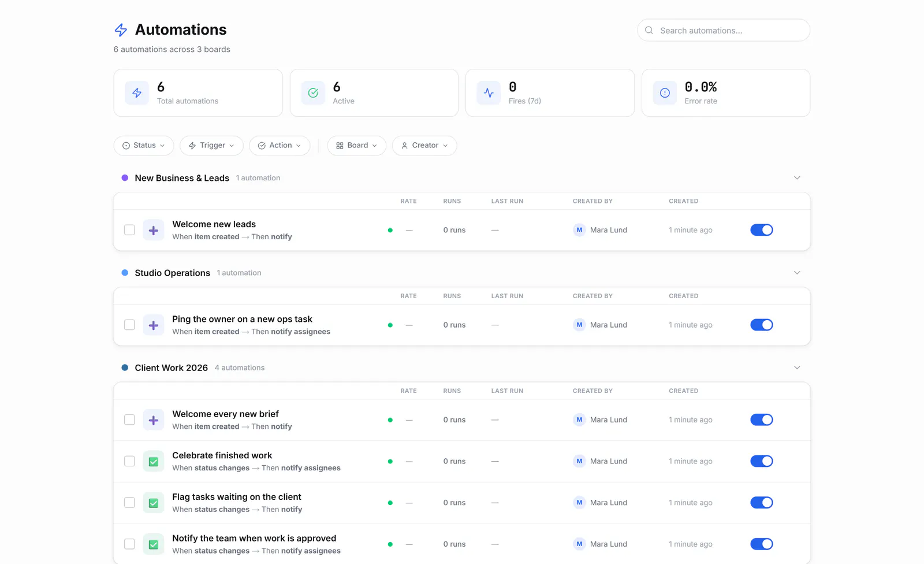Click Mara Lund avatar in Welcome new leads row
Image resolution: width=924 pixels, height=564 pixels.
579,230
